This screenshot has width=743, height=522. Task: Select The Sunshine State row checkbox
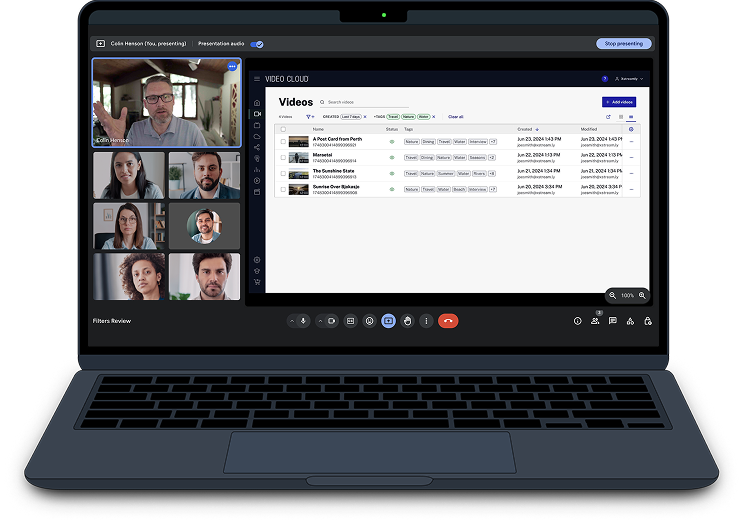pyautogui.click(x=283, y=173)
